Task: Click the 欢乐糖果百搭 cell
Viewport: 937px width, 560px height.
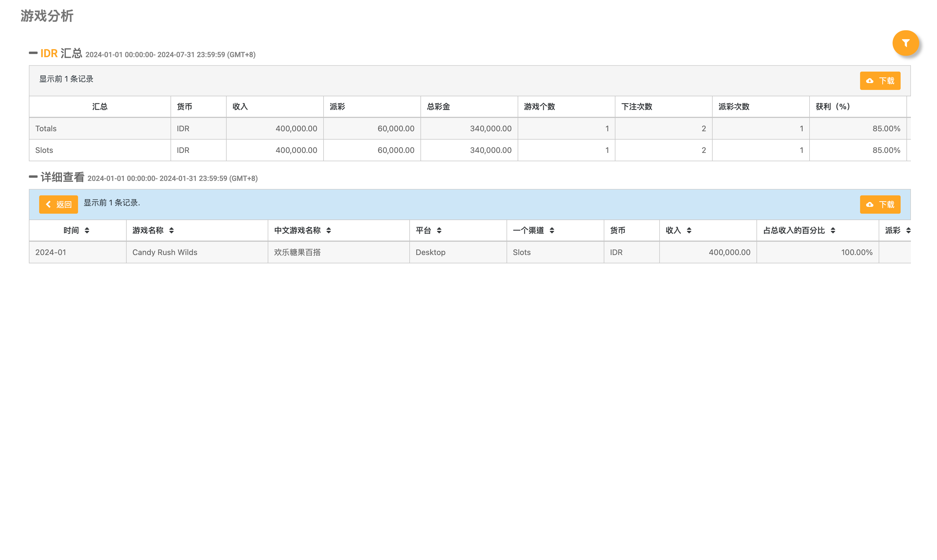Action: (x=297, y=253)
